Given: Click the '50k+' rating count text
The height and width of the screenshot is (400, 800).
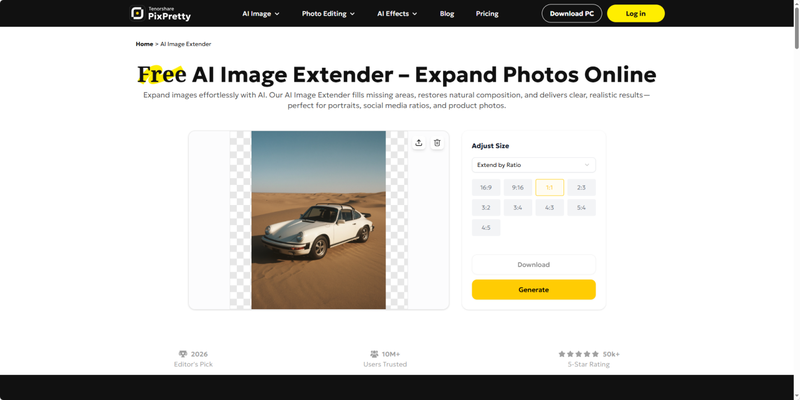Looking at the screenshot, I should point(611,354).
